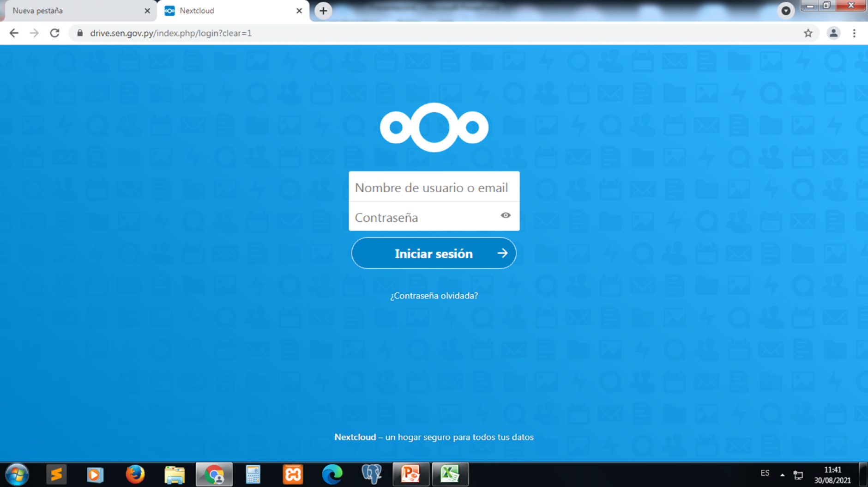Viewport: 868px width, 487px height.
Task: Go back to the previous page
Action: click(x=14, y=33)
